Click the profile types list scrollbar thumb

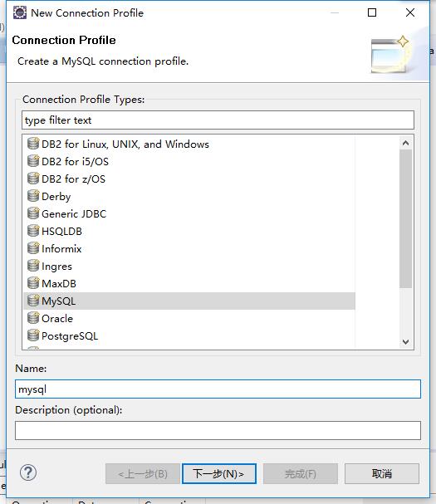(406, 219)
